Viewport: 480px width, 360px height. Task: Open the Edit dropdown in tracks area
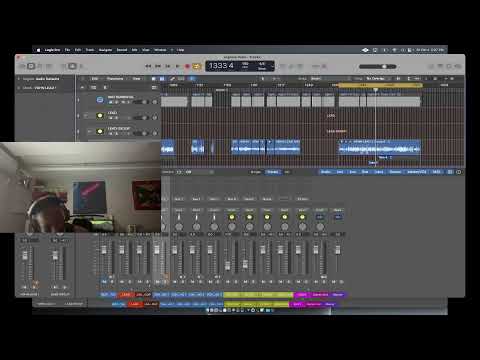click(95, 79)
